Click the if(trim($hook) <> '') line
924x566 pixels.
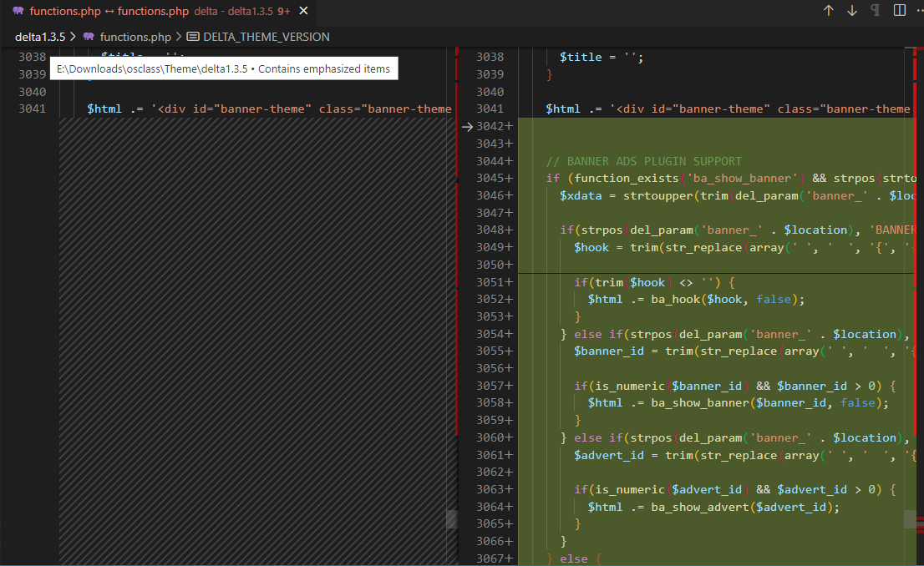(x=654, y=283)
